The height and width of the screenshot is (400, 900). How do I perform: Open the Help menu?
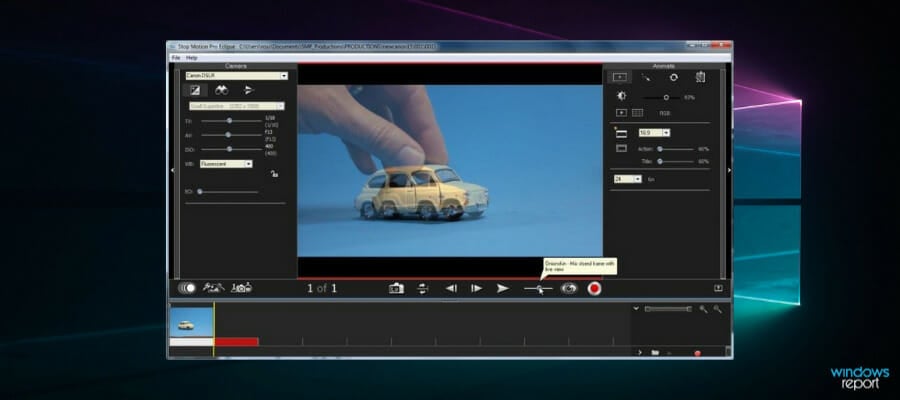click(192, 58)
